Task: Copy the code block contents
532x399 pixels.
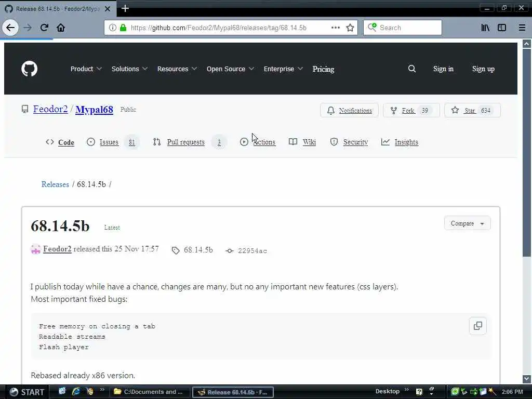Action: (x=478, y=326)
